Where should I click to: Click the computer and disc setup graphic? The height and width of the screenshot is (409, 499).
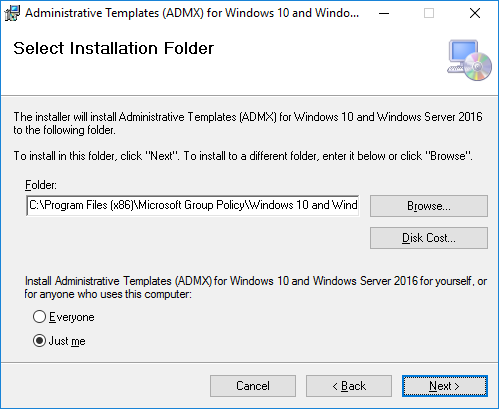point(469,60)
